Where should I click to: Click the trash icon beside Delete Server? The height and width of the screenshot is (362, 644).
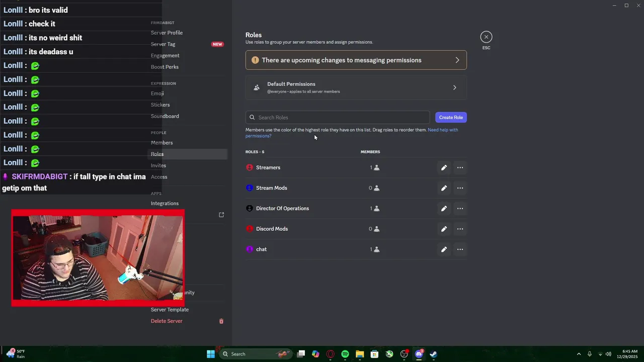[221, 321]
